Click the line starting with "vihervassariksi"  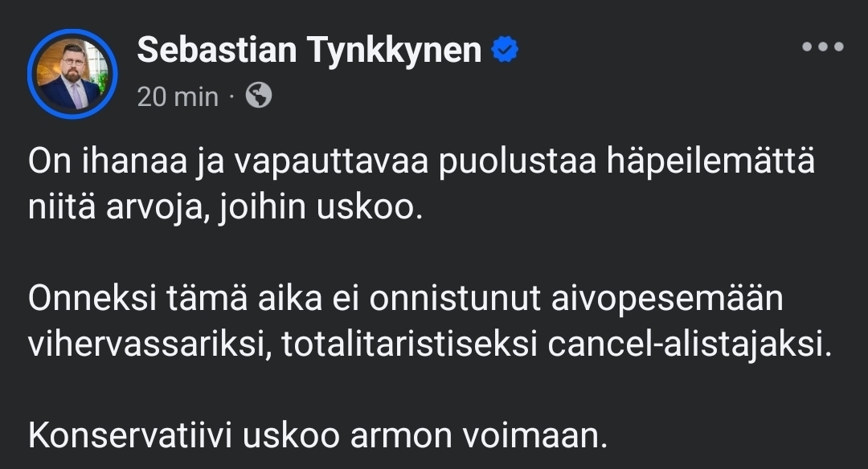tap(426, 345)
